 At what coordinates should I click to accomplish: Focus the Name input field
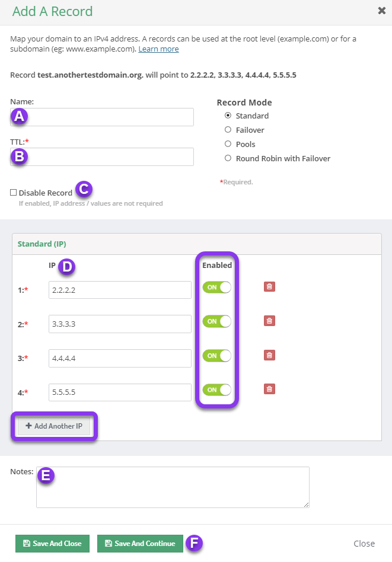point(102,117)
